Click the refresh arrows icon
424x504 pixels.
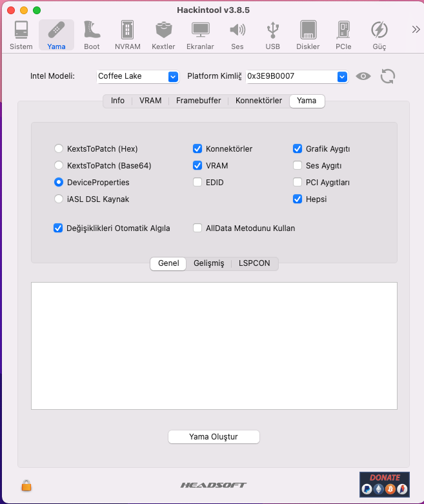[x=387, y=76]
